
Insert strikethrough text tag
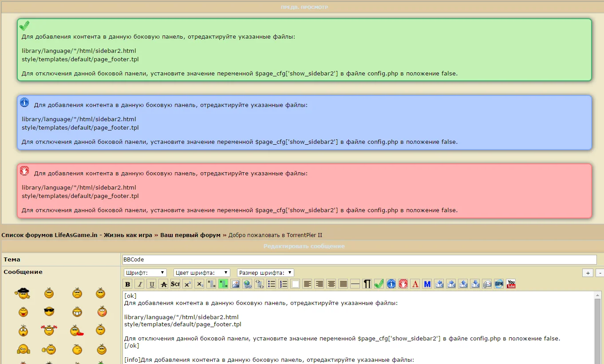164,284
